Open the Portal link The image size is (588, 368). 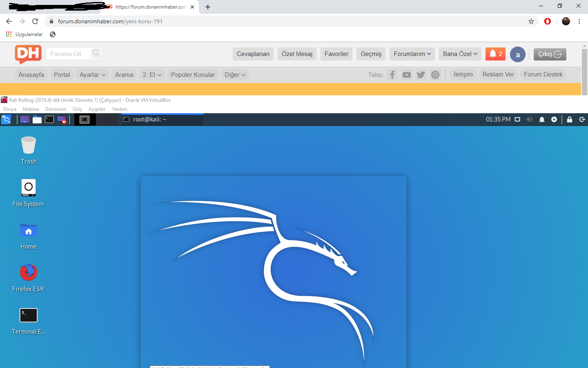tap(62, 75)
